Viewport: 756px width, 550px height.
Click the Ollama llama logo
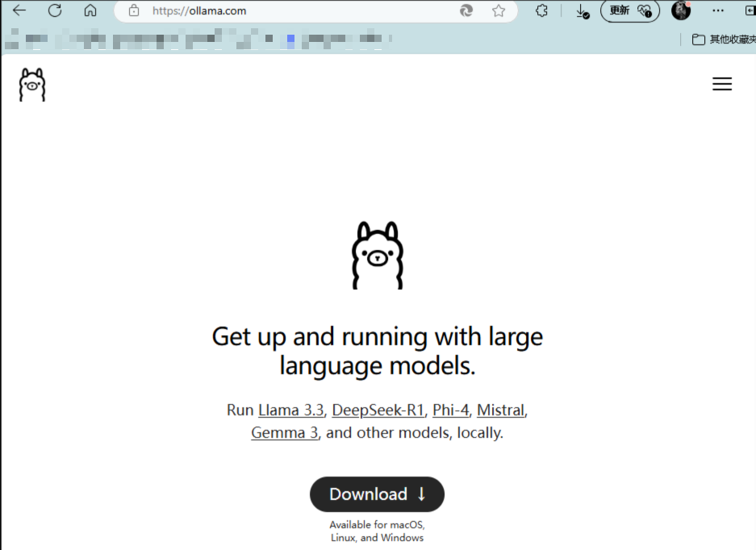[x=31, y=84]
